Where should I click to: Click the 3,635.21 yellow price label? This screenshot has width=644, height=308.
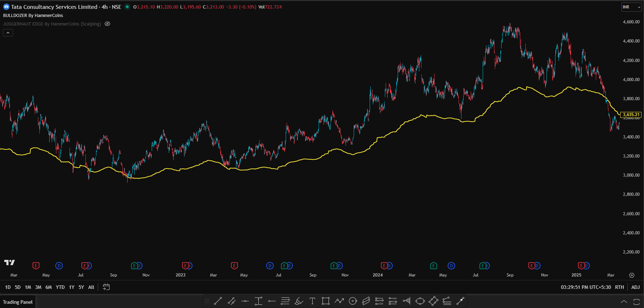coord(631,115)
